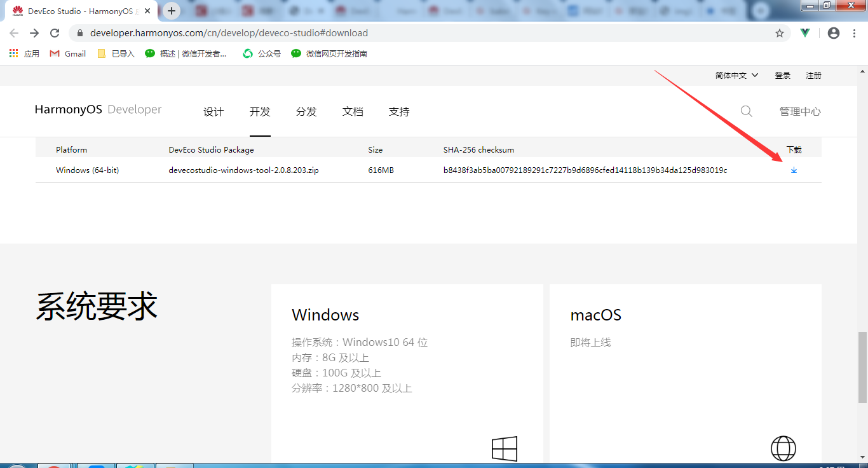
Task: Click the 内存：8G 及以上 line
Action: [x=330, y=357]
